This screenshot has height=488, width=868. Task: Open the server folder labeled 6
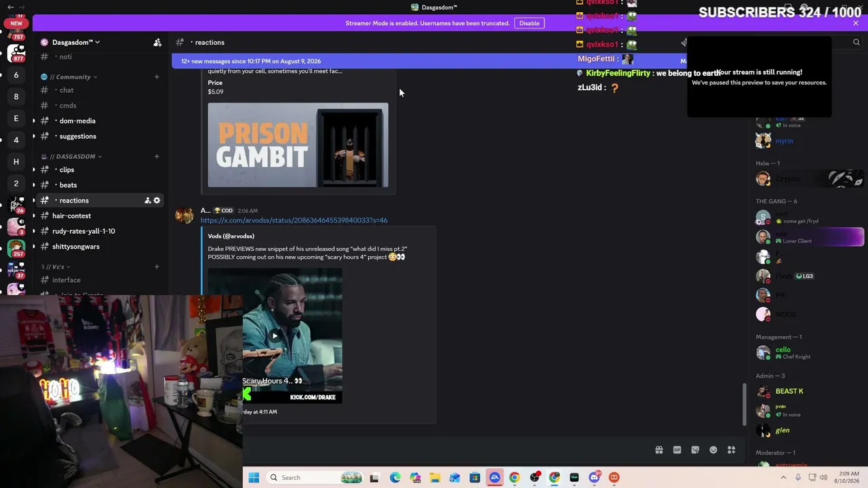(x=16, y=75)
